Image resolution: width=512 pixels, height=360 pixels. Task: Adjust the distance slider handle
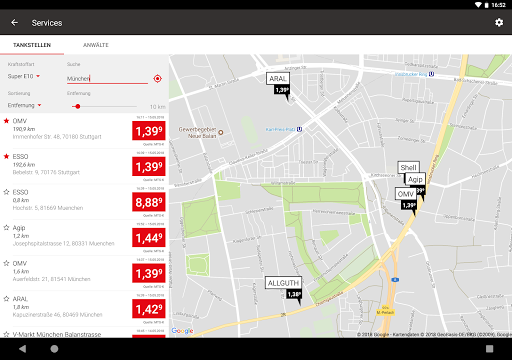78,106
